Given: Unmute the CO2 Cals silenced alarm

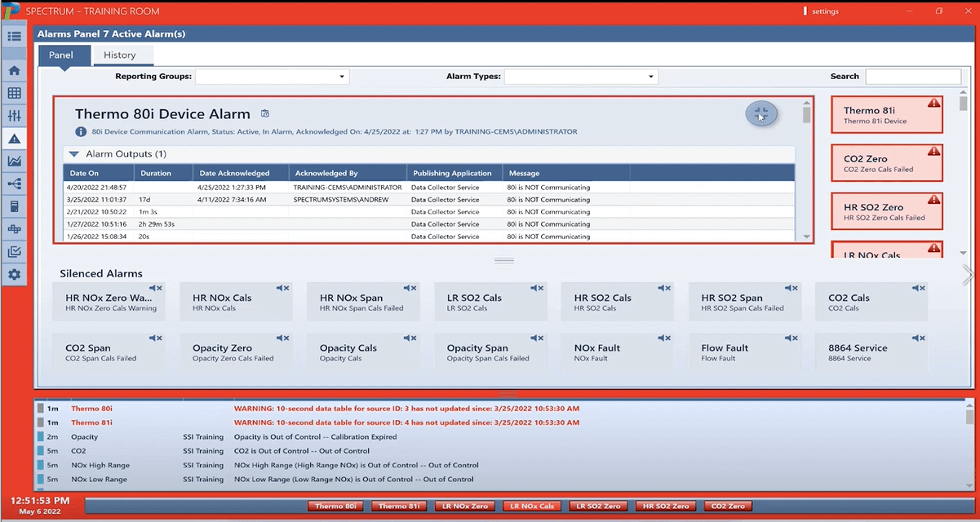Looking at the screenshot, I should click(x=919, y=288).
